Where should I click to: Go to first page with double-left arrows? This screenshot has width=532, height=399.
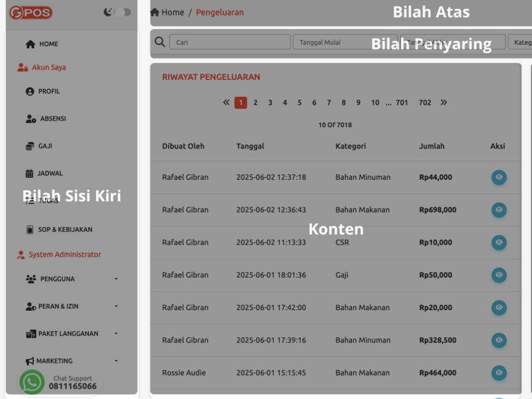(x=226, y=103)
